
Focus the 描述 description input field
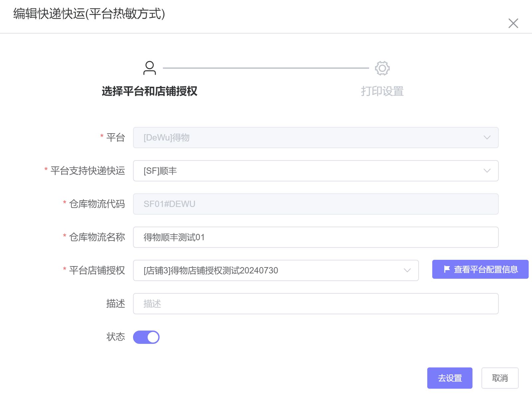pyautogui.click(x=315, y=304)
